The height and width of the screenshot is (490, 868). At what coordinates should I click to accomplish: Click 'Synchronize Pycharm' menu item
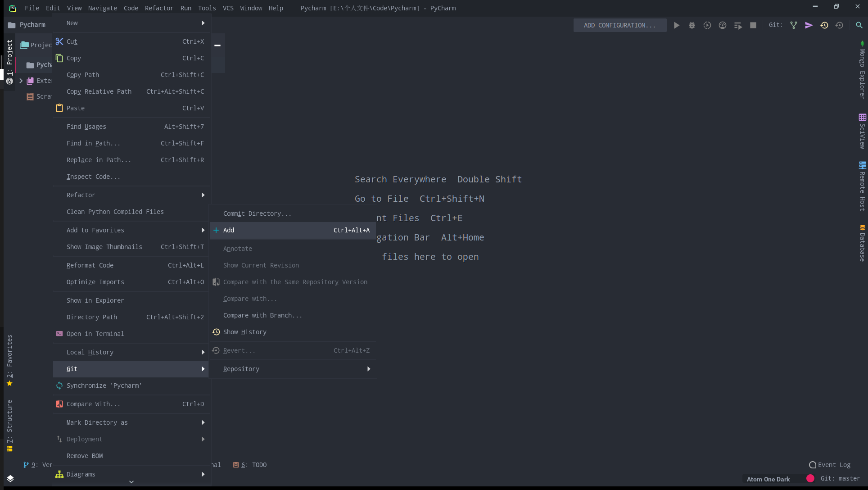pyautogui.click(x=104, y=385)
